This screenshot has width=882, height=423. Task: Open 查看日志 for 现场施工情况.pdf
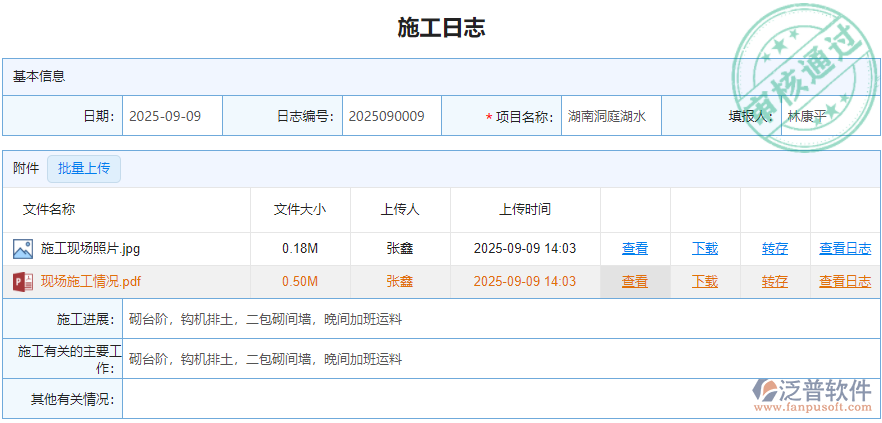[x=845, y=282]
